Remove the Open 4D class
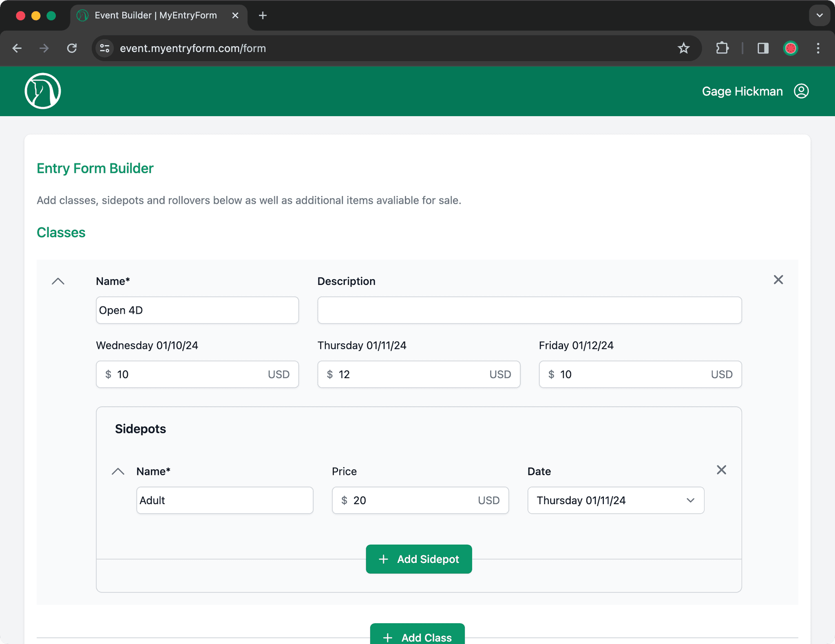835x644 pixels. 778,280
